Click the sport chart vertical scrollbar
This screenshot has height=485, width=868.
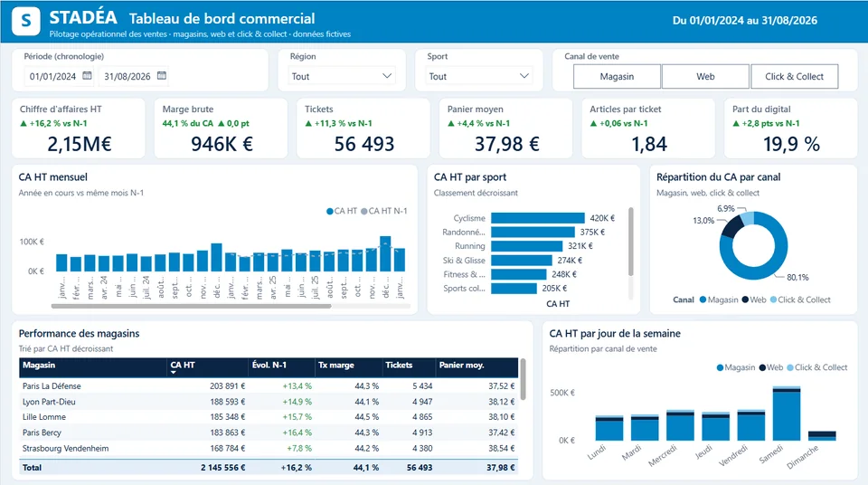[x=630, y=242]
